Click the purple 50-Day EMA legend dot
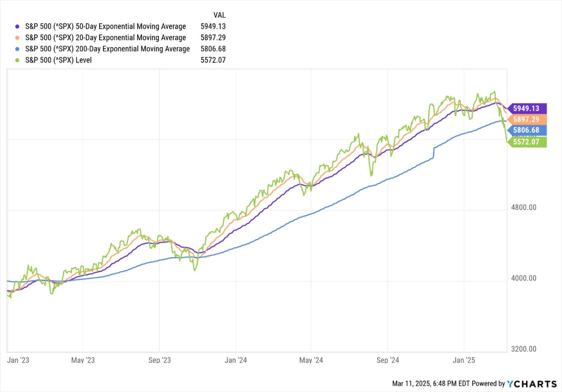This screenshot has height=392, width=562. coord(17,26)
